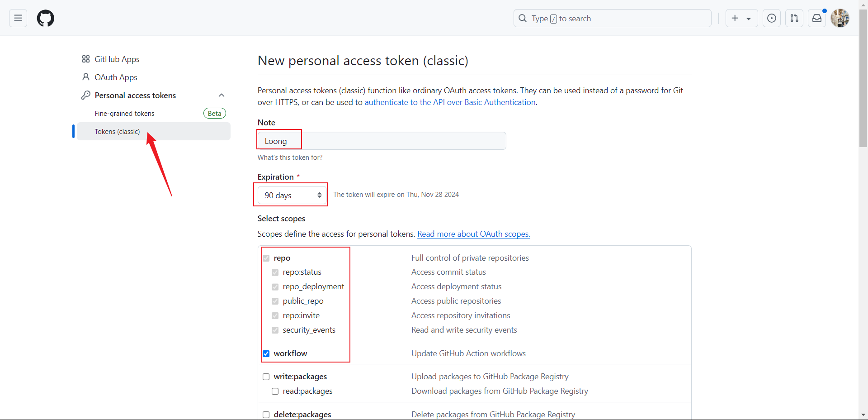Viewport: 868px width, 420px height.
Task: Click into the Note text field
Action: click(382, 141)
